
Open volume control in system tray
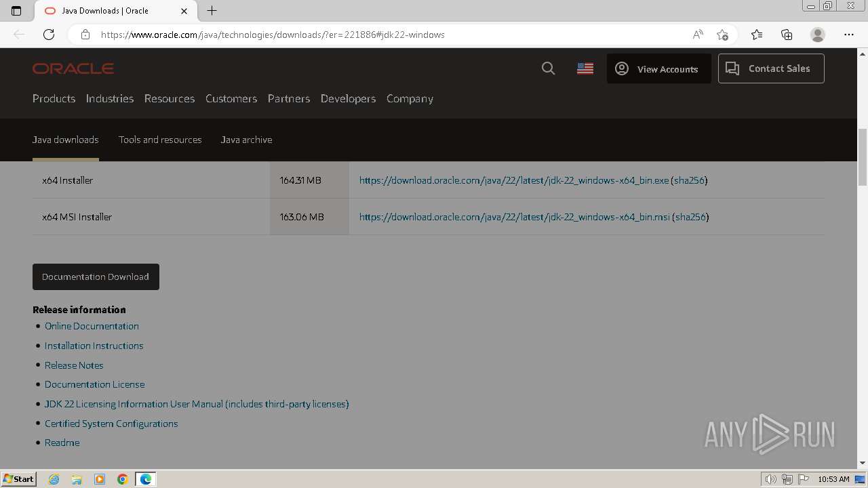tap(771, 479)
